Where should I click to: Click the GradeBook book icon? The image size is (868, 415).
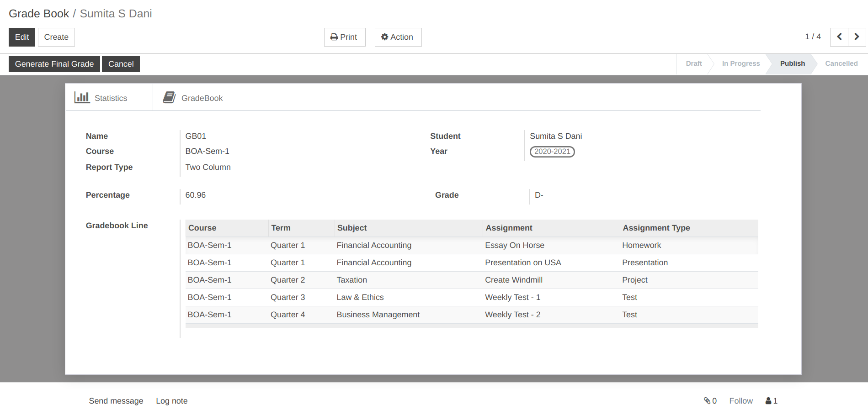pyautogui.click(x=169, y=97)
